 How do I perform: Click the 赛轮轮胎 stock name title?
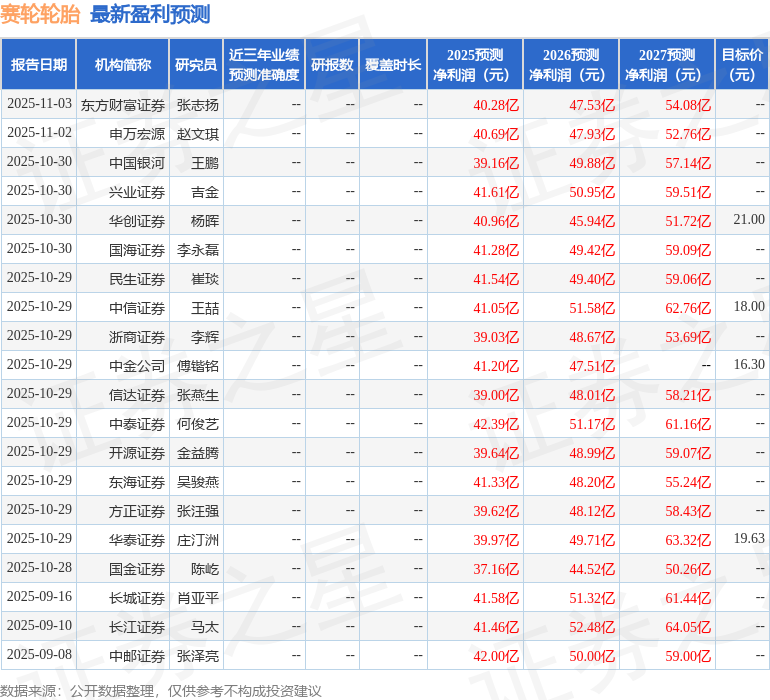(x=41, y=14)
